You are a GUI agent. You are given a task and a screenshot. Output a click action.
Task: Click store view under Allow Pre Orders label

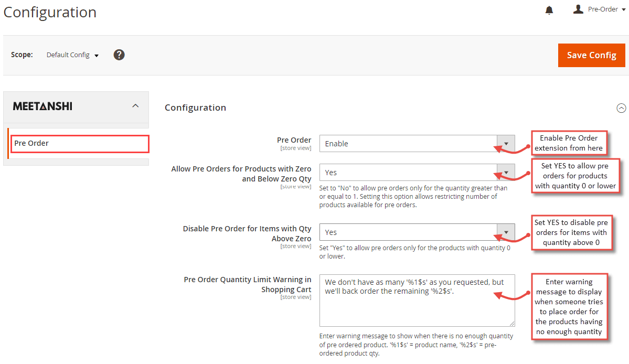pyautogui.click(x=296, y=186)
